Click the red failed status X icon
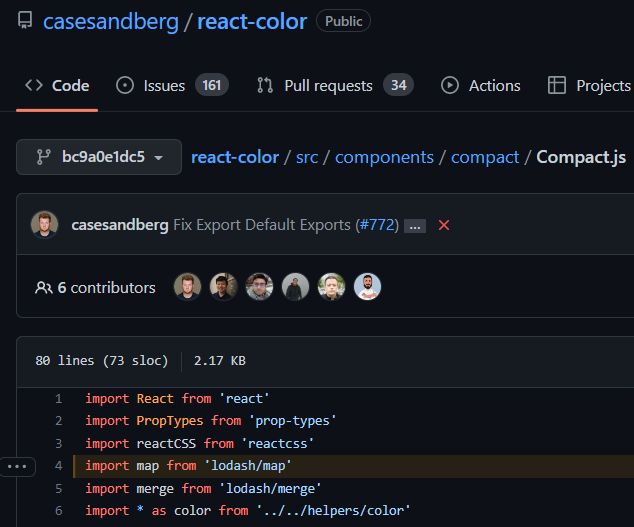 click(x=444, y=225)
